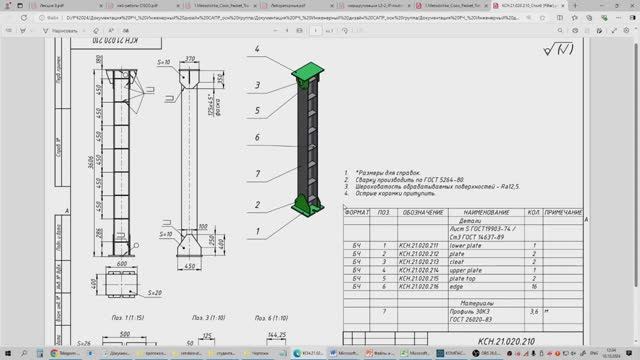The height and width of the screenshot is (360, 640).
Task: Refresh the current browser page
Action: (24, 18)
